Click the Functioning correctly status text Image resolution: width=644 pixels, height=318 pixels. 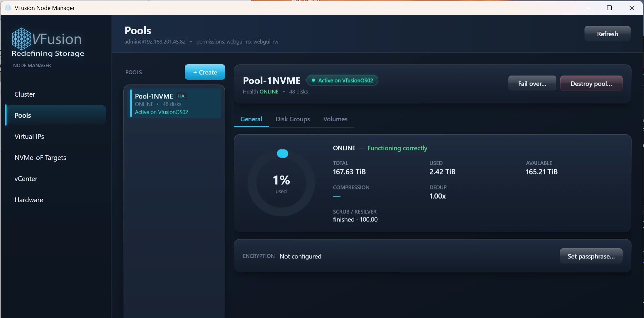(397, 148)
